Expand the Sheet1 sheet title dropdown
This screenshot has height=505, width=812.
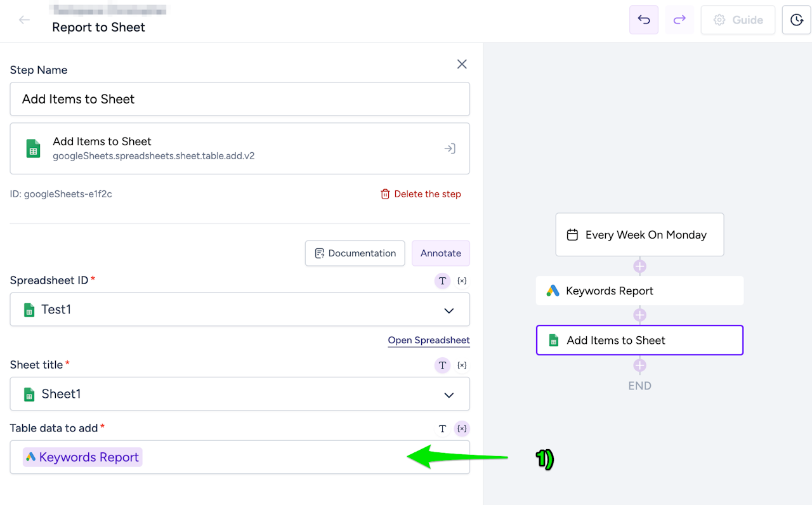pyautogui.click(x=449, y=395)
